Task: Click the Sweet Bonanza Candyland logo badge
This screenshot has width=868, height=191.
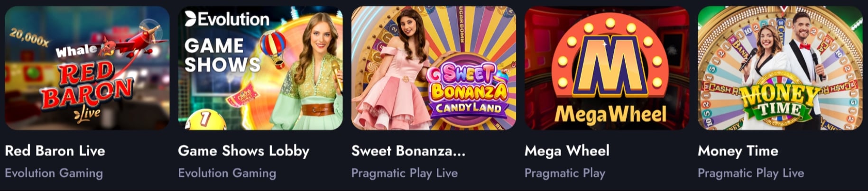Action: (468, 91)
